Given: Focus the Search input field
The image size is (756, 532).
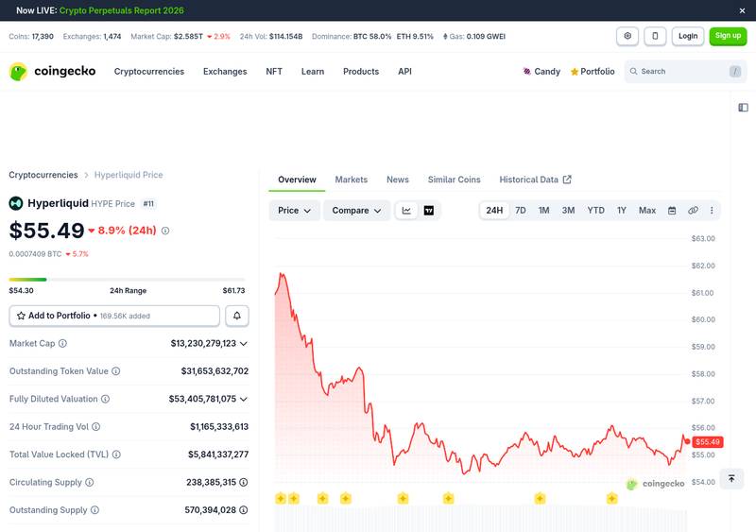Looking at the screenshot, I should (685, 72).
